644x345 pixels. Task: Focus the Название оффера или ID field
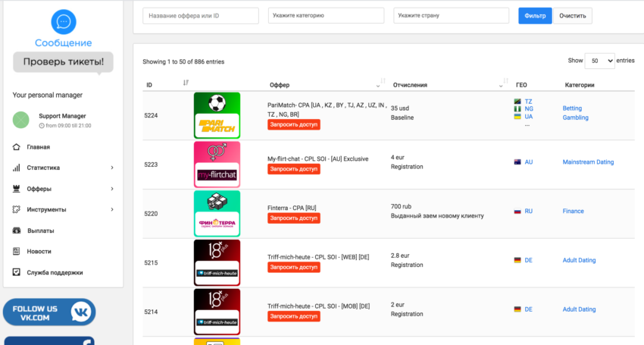pos(201,16)
